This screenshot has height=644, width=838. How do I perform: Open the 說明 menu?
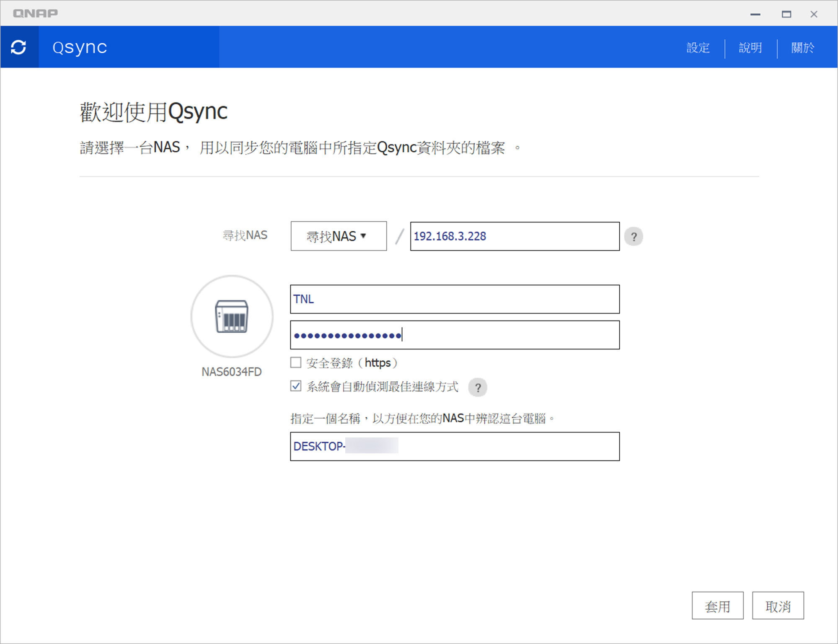[x=750, y=48]
